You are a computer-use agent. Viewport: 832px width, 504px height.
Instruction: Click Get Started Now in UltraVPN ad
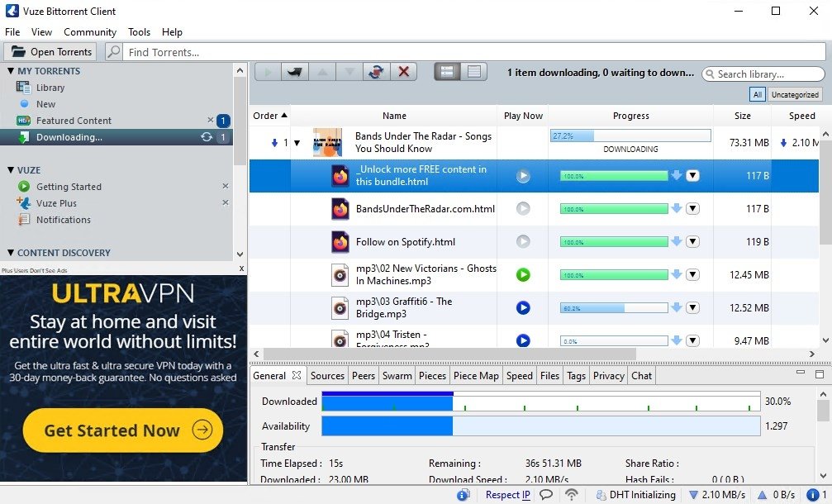coord(122,430)
